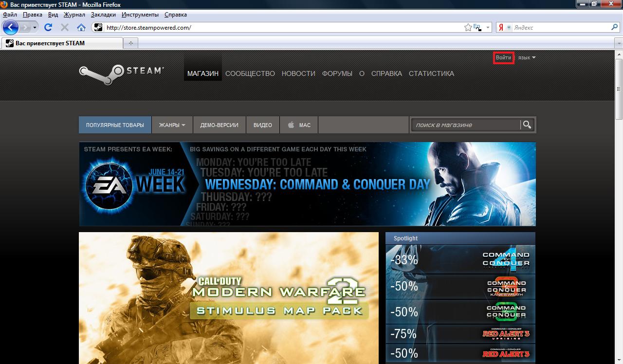Open the Жанры genres dropdown

point(172,125)
